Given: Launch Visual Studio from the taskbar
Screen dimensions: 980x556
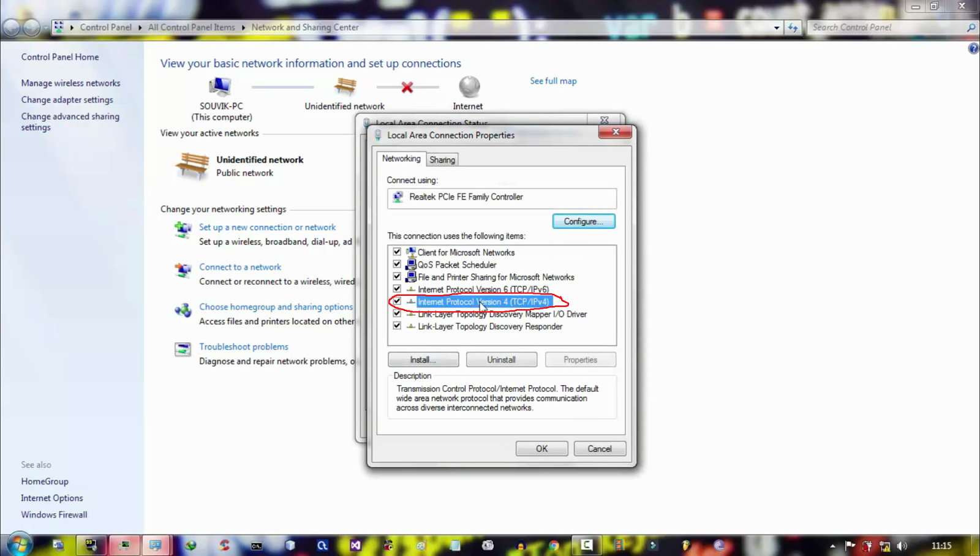Looking at the screenshot, I should click(x=355, y=545).
